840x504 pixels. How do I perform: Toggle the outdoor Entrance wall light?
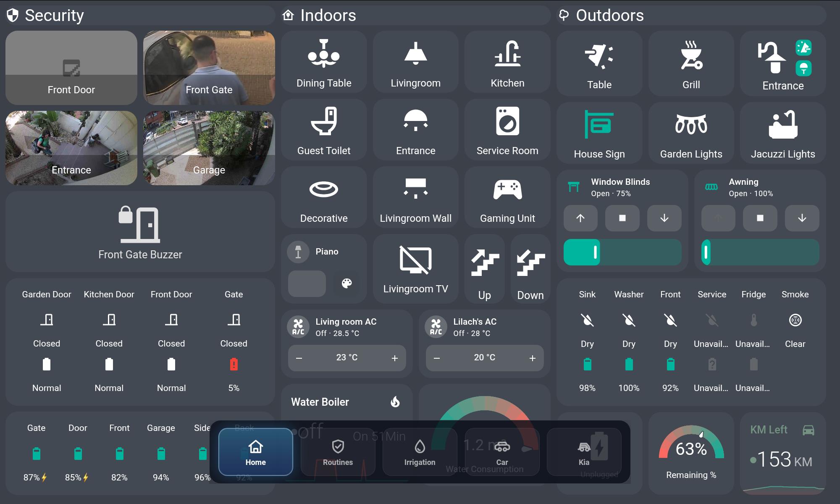click(x=771, y=57)
